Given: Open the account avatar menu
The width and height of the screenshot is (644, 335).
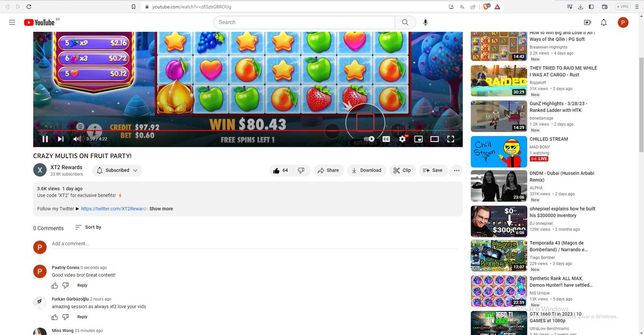Looking at the screenshot, I should [623, 22].
